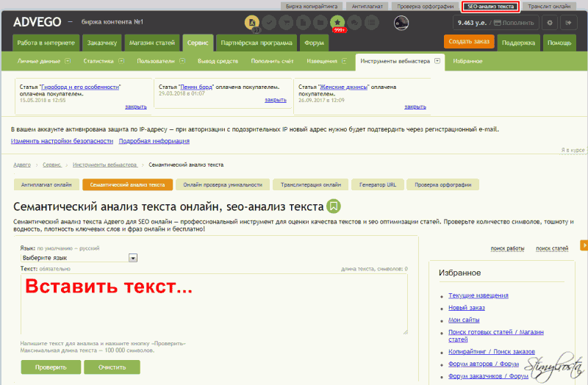
Task: Select Генератор URL tool tab
Action: pos(378,185)
